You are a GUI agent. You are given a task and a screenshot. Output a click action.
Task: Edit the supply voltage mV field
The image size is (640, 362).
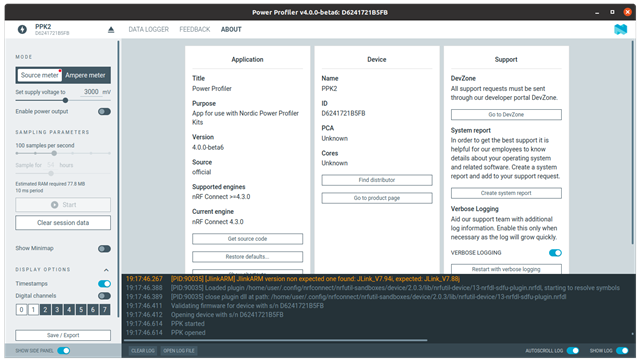point(91,92)
